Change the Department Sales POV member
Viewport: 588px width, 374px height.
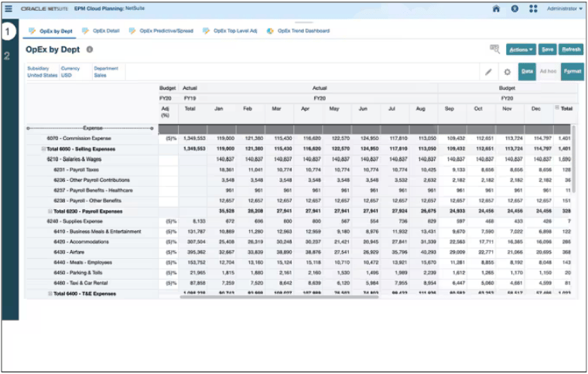pos(106,72)
